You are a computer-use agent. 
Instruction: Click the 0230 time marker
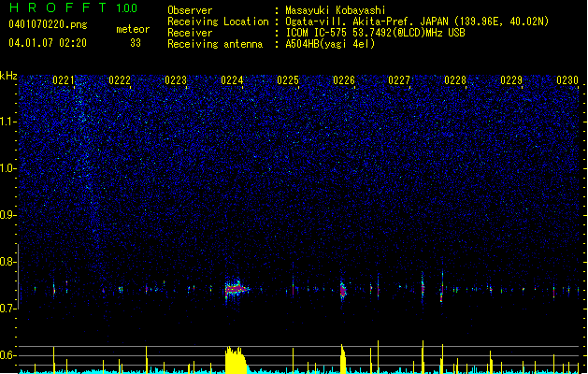pos(567,80)
